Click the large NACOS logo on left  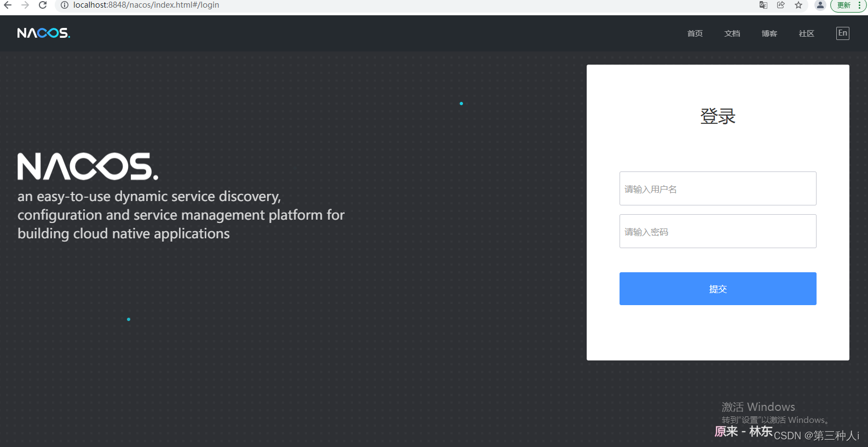(88, 167)
